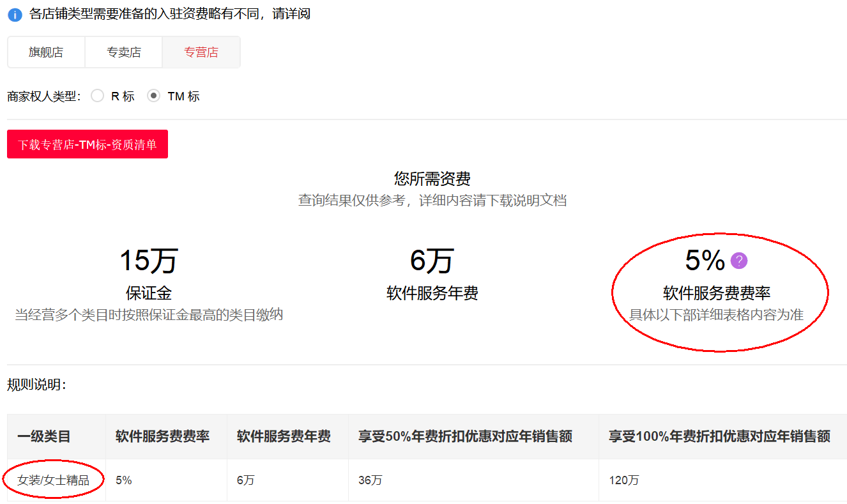Click the 您所需资费 heading

coord(432,178)
